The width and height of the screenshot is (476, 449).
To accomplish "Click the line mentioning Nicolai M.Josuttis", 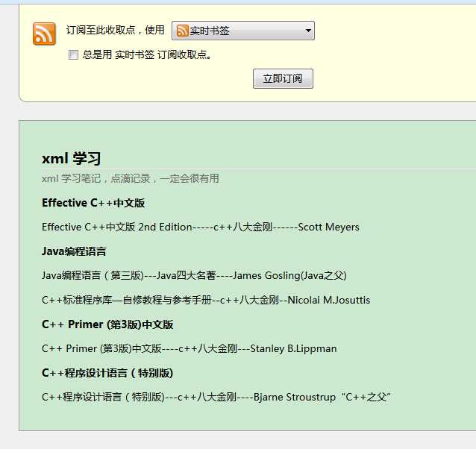I will [x=206, y=300].
